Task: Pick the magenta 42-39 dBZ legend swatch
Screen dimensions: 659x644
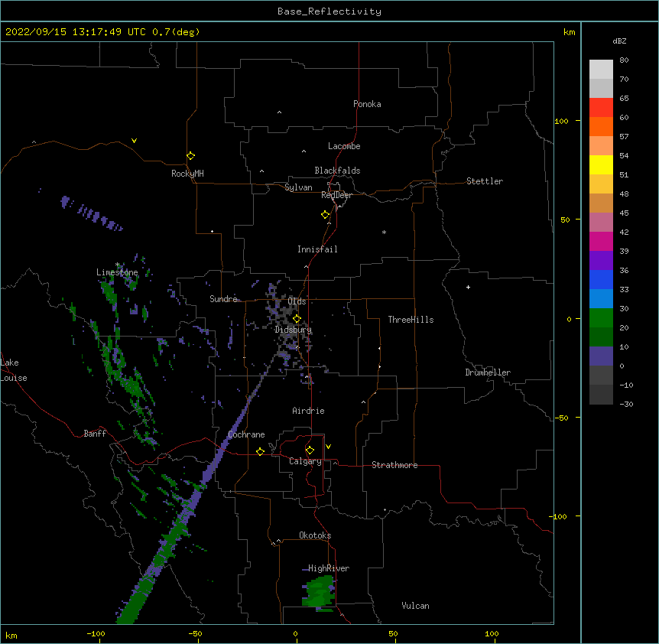Action: tap(601, 241)
